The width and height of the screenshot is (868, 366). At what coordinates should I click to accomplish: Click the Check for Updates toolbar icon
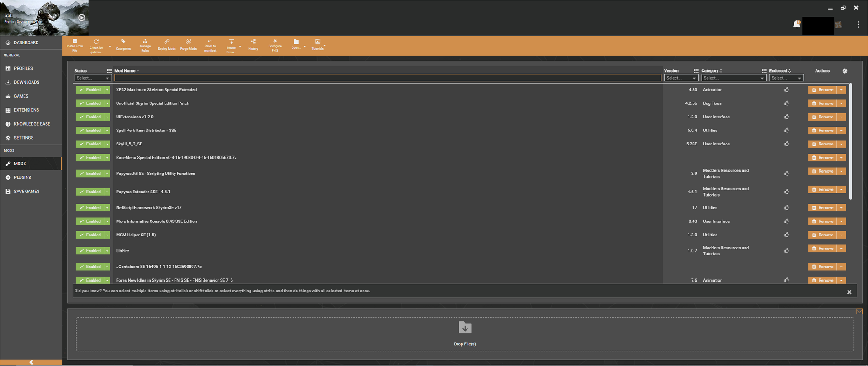coord(96,46)
